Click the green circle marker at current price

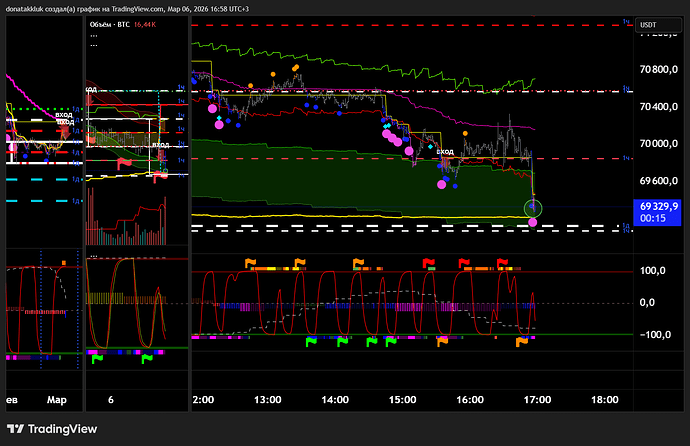(x=534, y=207)
